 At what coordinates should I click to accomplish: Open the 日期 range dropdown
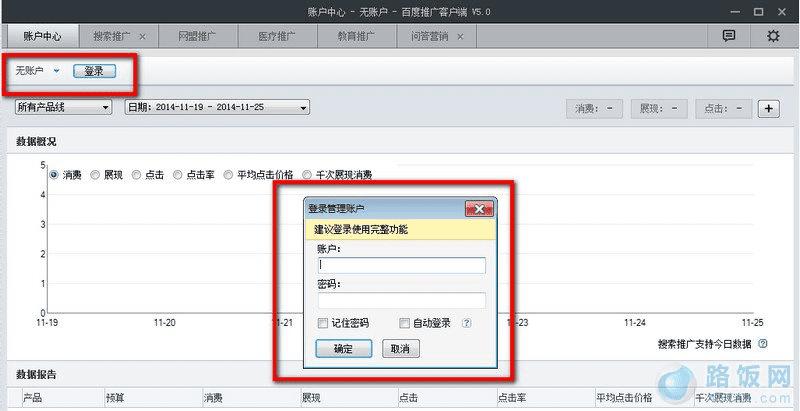[217, 107]
